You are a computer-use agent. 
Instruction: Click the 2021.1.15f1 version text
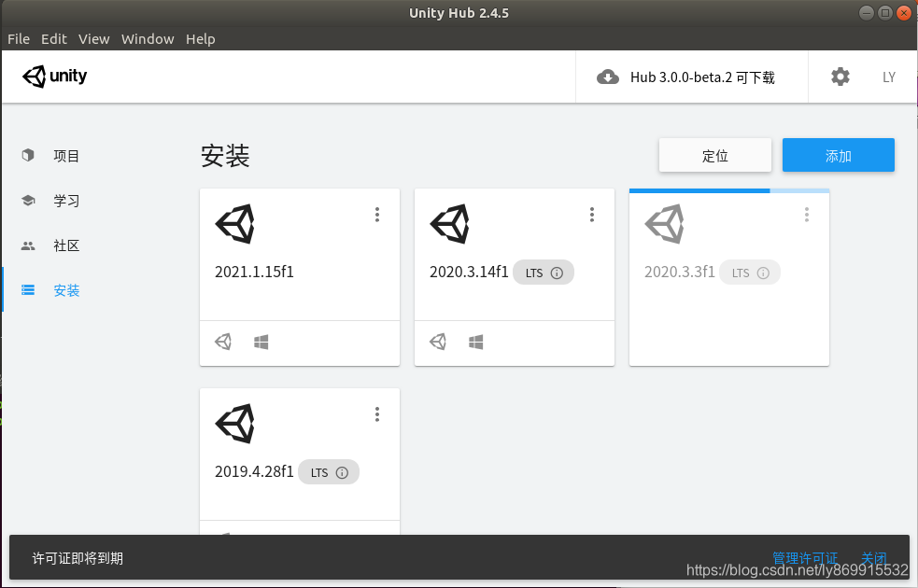[254, 272]
